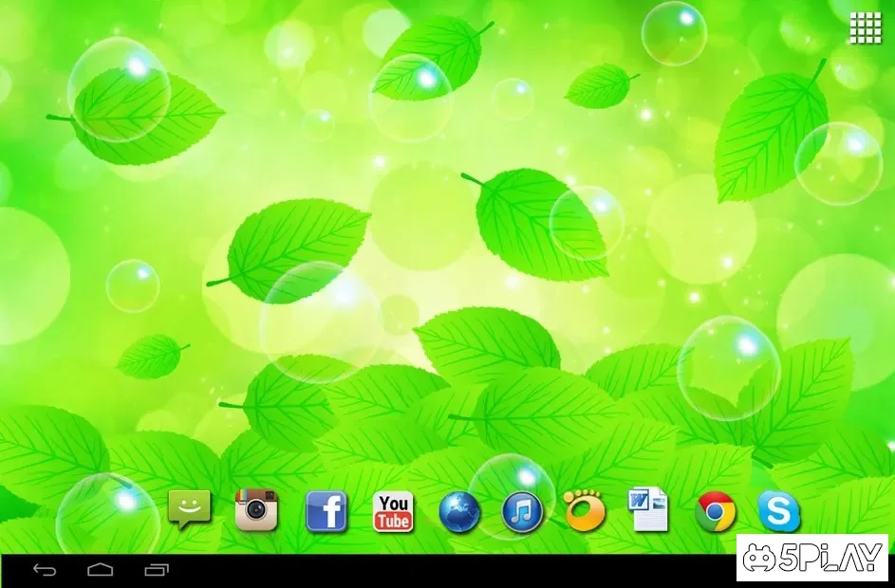The image size is (895, 588).
Task: Launch Instagram from the dock
Action: (256, 510)
